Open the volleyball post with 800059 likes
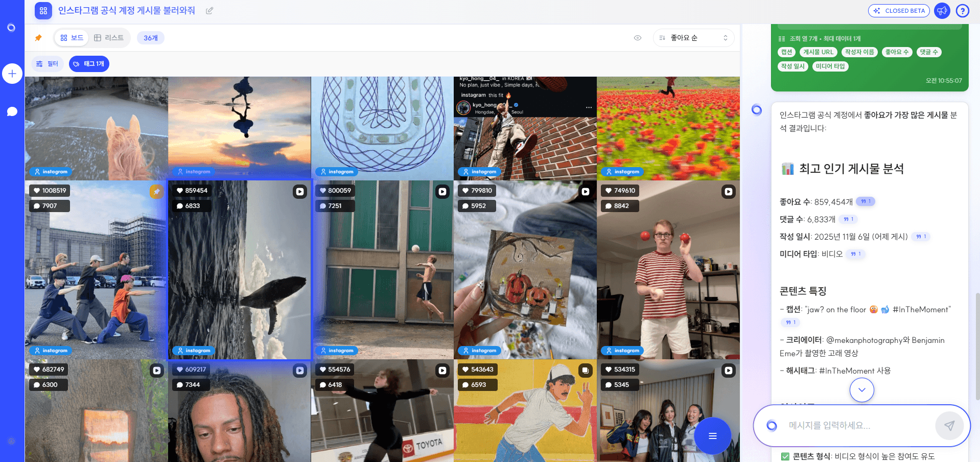Viewport: 980px width, 462px height. pos(382,270)
